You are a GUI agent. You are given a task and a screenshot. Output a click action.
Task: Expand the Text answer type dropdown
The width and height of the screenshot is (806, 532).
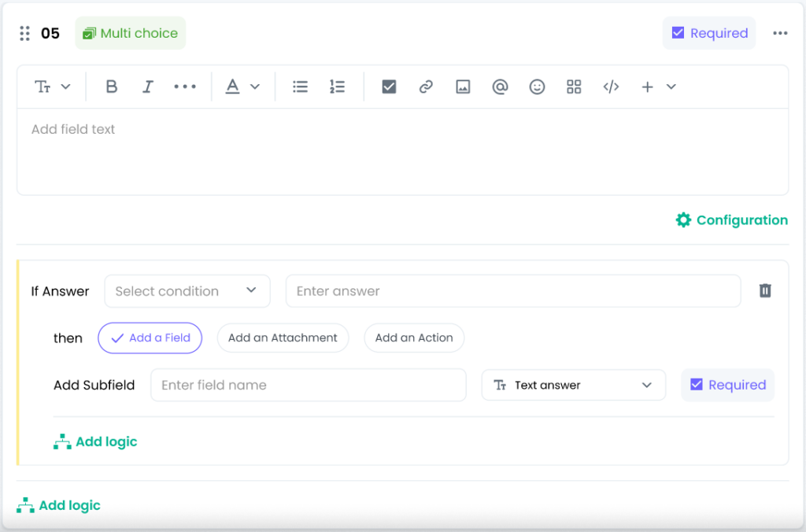coord(573,385)
